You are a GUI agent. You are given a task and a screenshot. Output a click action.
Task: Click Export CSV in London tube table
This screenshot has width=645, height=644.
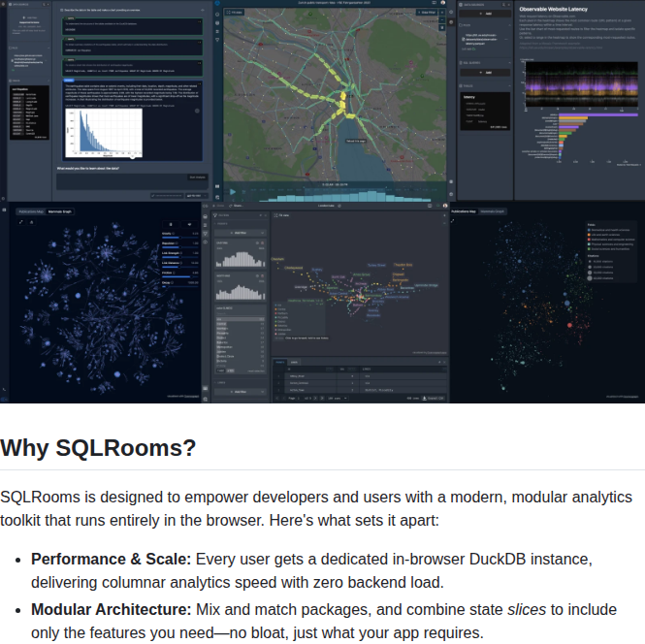coord(434,398)
